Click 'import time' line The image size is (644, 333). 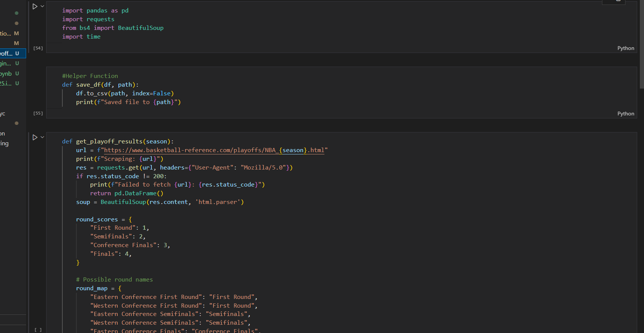click(81, 37)
